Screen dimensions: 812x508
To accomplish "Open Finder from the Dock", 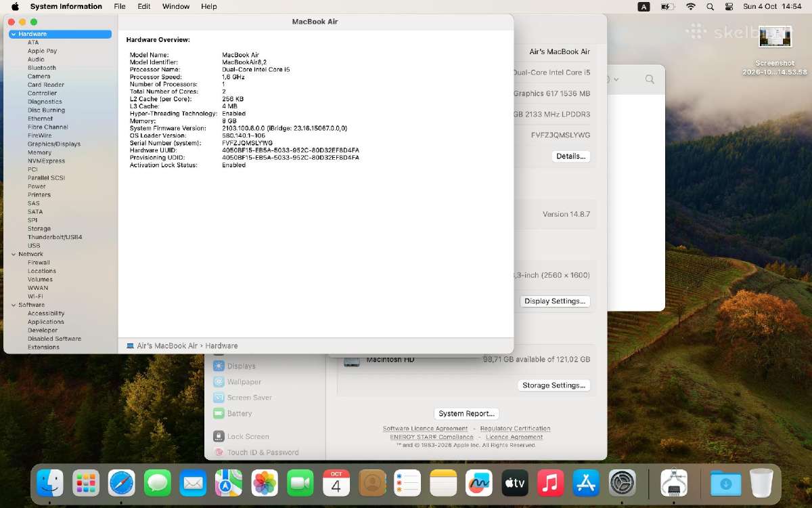I will click(50, 483).
